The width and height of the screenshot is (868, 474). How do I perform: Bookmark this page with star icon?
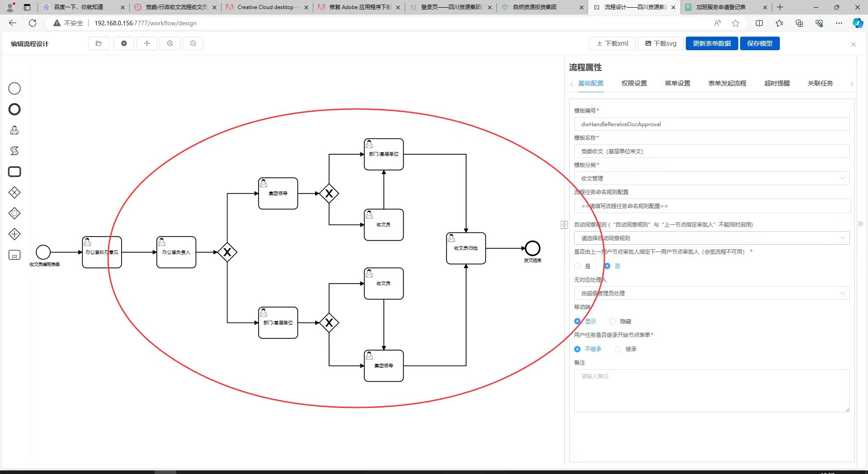[x=736, y=23]
